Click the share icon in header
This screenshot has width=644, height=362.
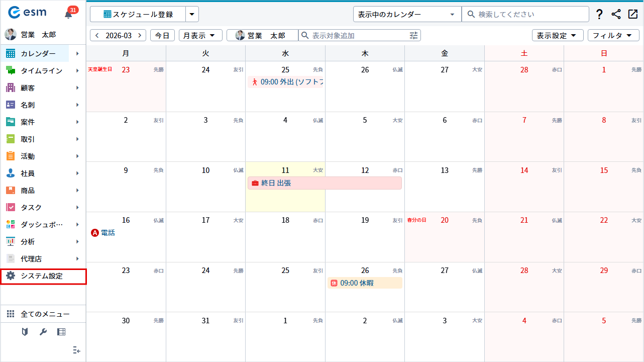coord(616,14)
